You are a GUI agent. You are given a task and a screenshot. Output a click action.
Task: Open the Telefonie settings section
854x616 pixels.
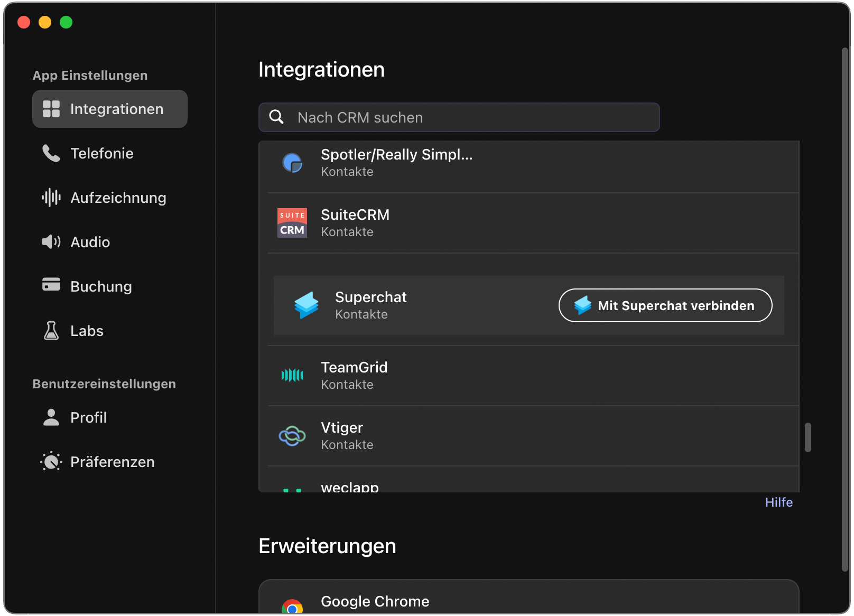click(101, 153)
